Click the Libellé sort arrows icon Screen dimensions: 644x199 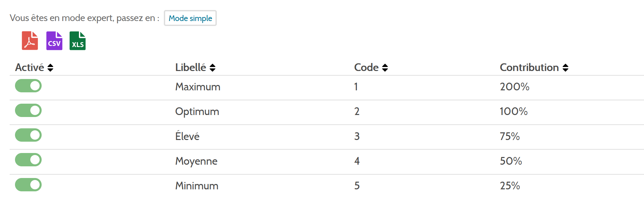point(212,68)
